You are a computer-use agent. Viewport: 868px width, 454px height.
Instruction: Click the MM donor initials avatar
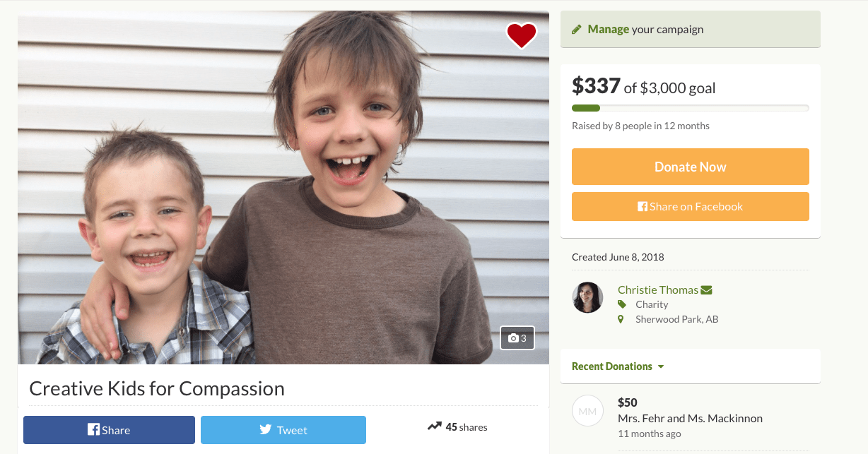587,412
